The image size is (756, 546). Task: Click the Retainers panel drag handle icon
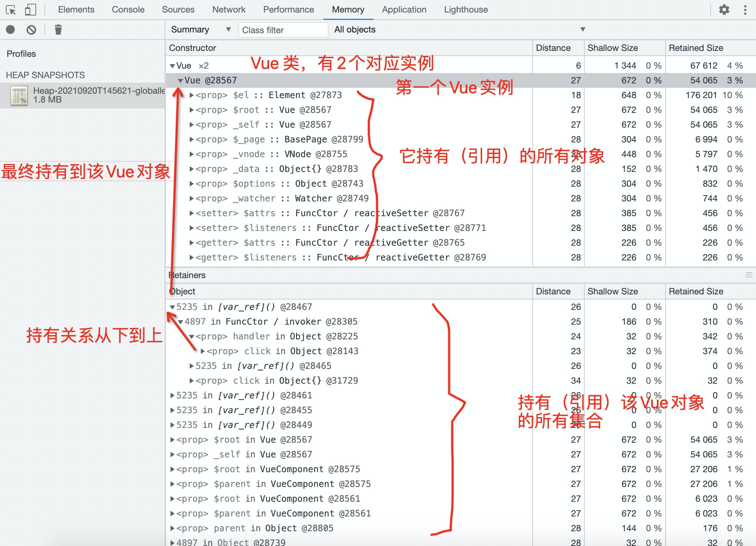pos(749,275)
